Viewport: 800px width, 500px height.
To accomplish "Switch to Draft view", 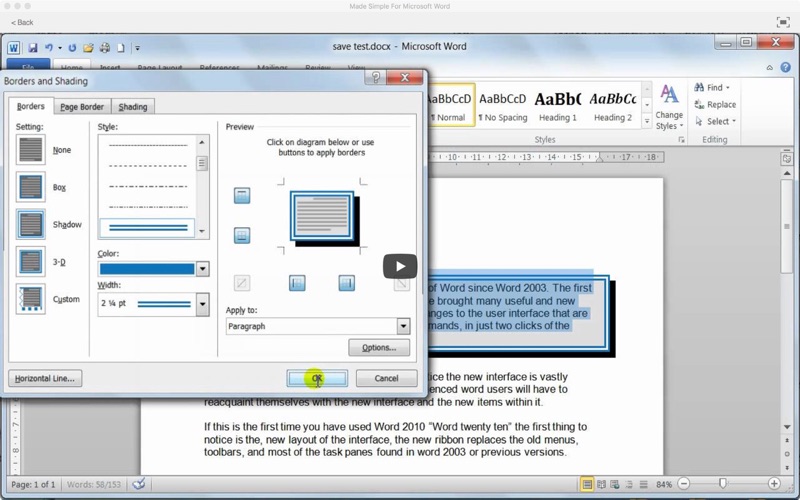I will (643, 484).
